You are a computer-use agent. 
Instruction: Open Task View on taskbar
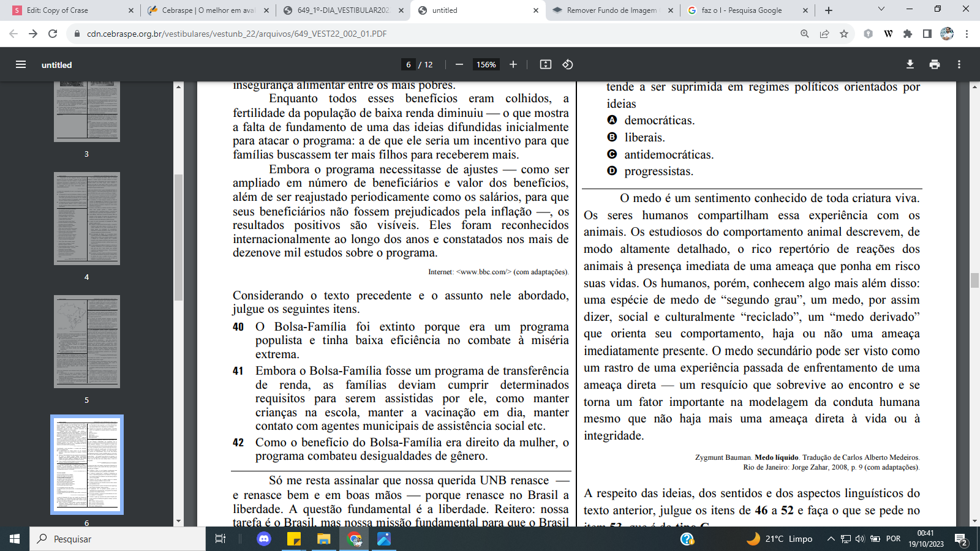click(221, 539)
